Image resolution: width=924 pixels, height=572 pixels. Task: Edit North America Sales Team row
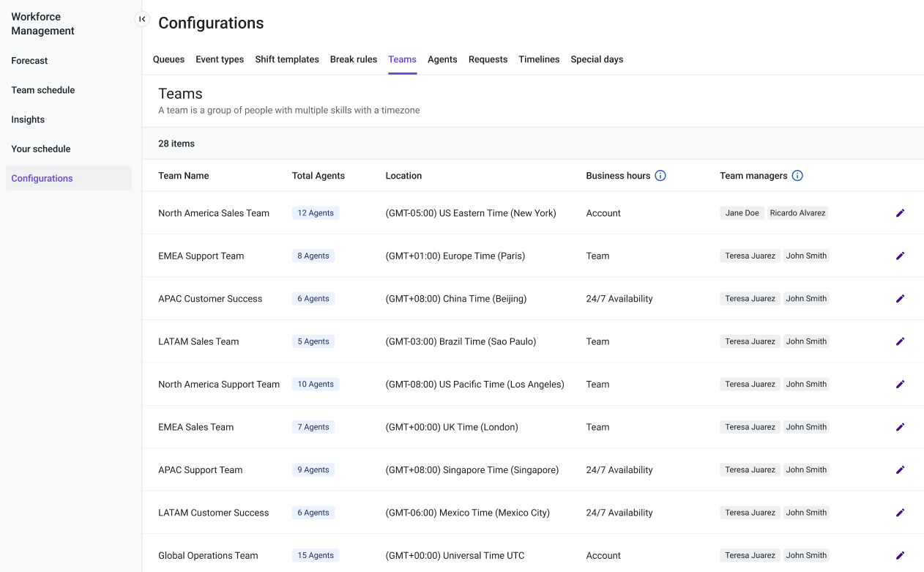900,213
